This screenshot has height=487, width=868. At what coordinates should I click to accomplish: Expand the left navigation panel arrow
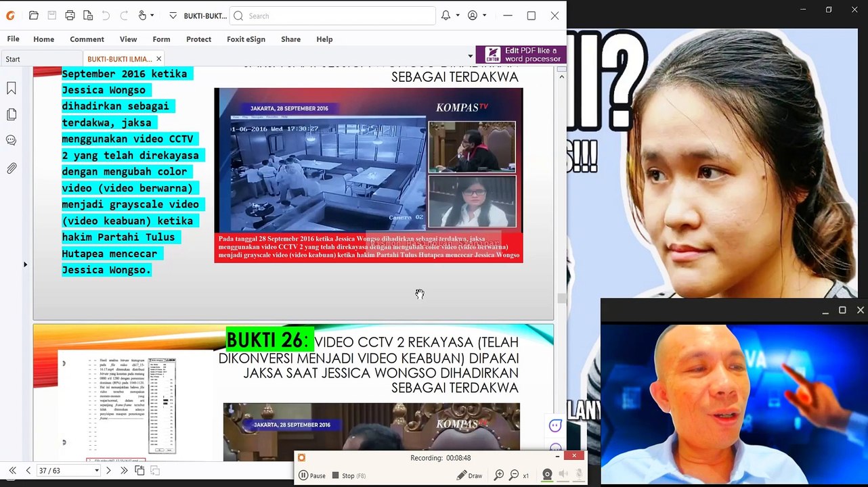click(x=25, y=264)
